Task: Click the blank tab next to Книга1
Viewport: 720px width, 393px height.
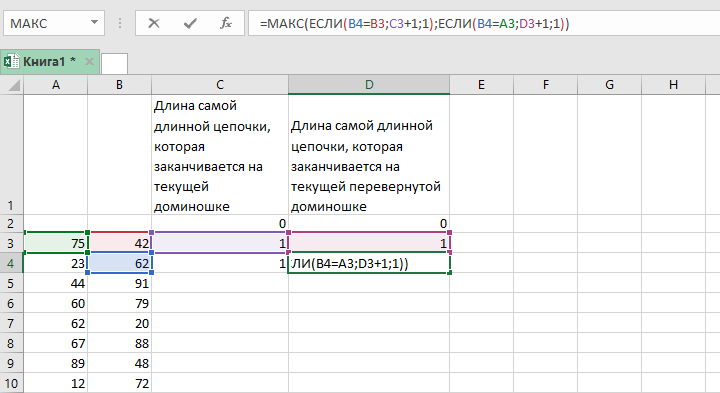Action: tap(114, 63)
